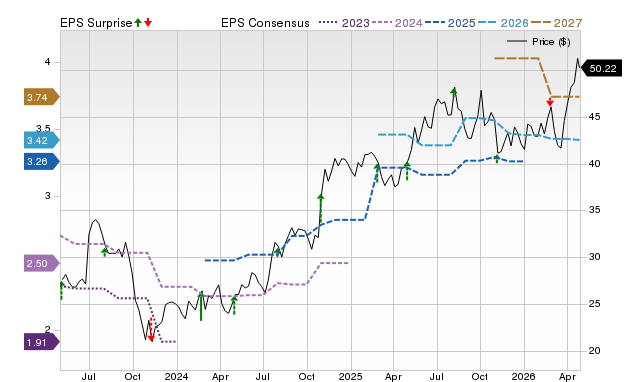Click the right axis price label 30
Image resolution: width=640 pixels, height=382 pixels.
pos(594,257)
